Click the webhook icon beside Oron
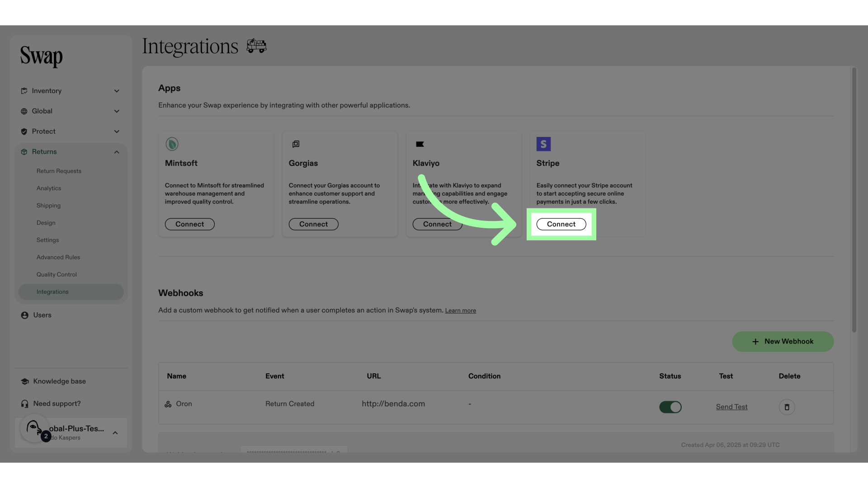This screenshot has height=488, width=868. [x=168, y=404]
